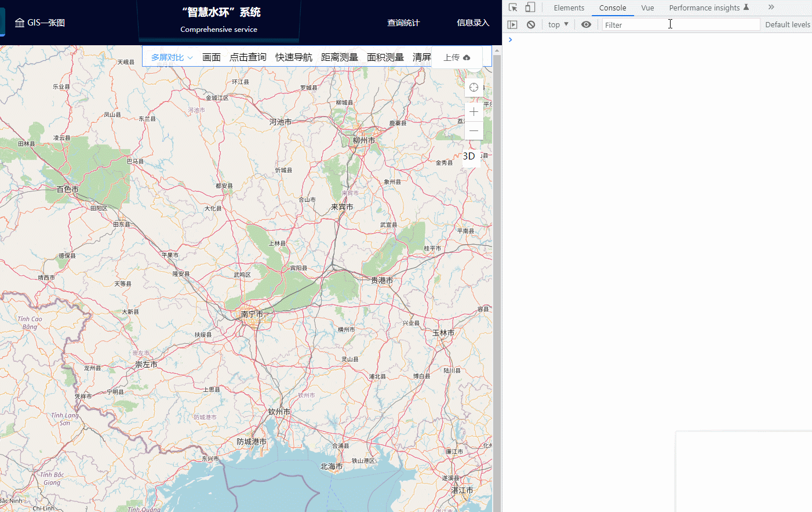Image resolution: width=812 pixels, height=512 pixels.
Task: Select the inspect element cursor icon
Action: 512,7
